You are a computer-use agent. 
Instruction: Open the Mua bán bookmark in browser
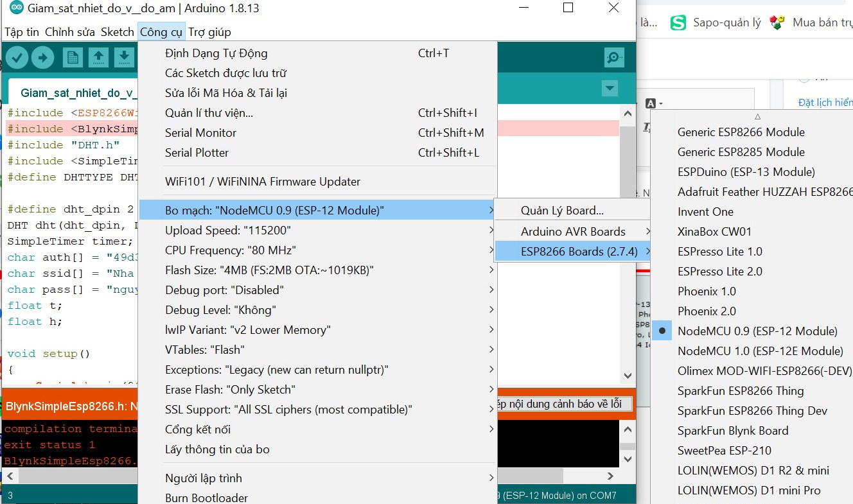tap(811, 22)
